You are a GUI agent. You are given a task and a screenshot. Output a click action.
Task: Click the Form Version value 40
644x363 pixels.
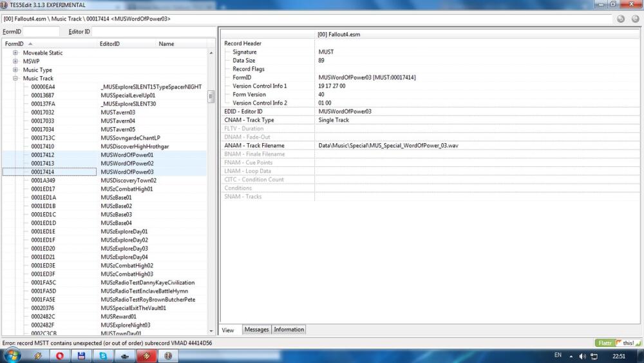click(321, 95)
